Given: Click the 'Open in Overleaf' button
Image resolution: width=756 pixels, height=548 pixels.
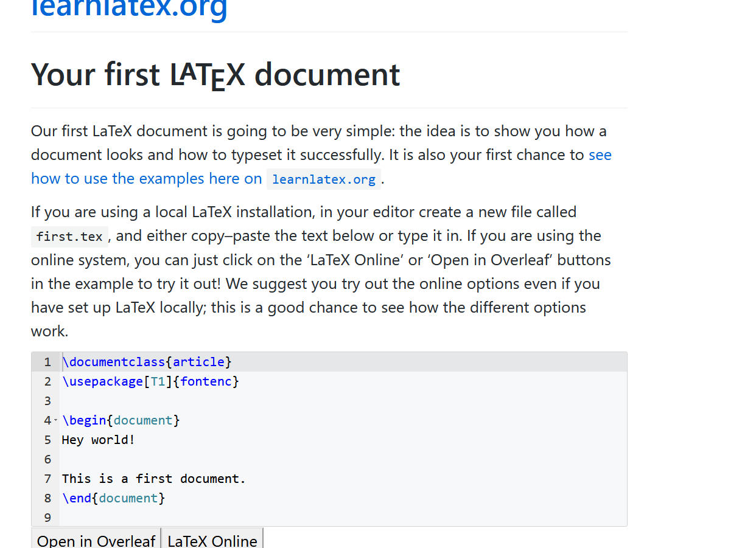Looking at the screenshot, I should click(x=96, y=541).
